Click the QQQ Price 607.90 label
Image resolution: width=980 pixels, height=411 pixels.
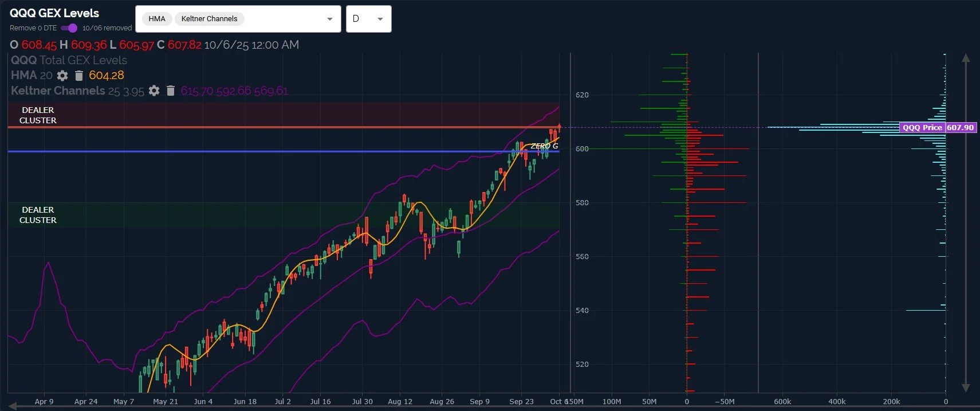938,127
